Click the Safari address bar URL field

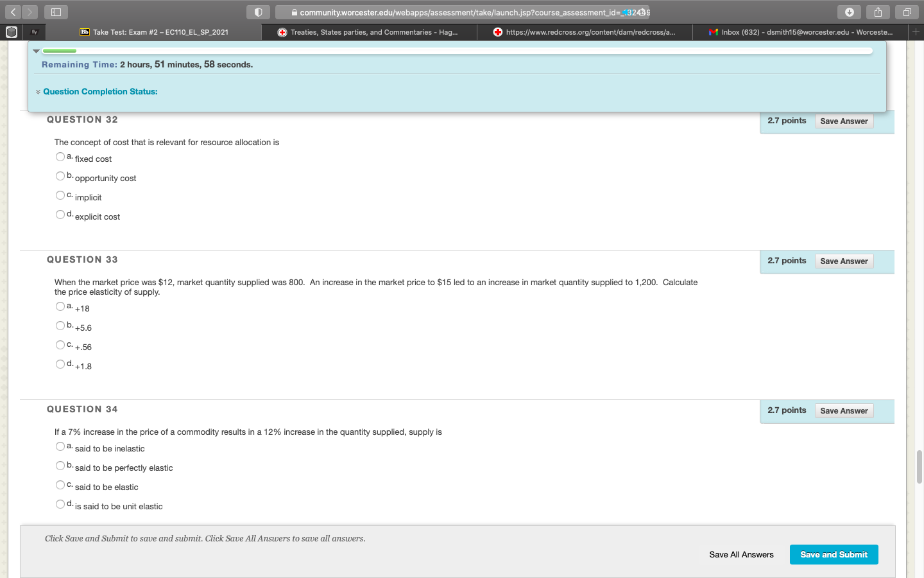click(x=462, y=12)
